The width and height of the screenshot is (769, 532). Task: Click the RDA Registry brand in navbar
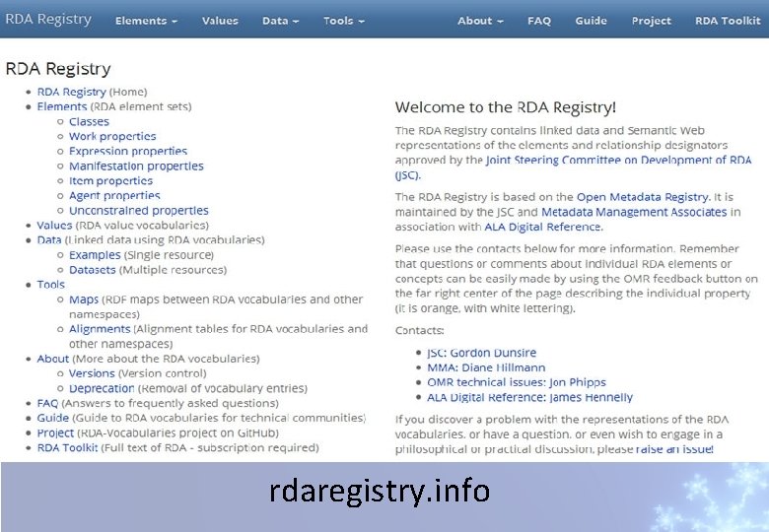[48, 19]
